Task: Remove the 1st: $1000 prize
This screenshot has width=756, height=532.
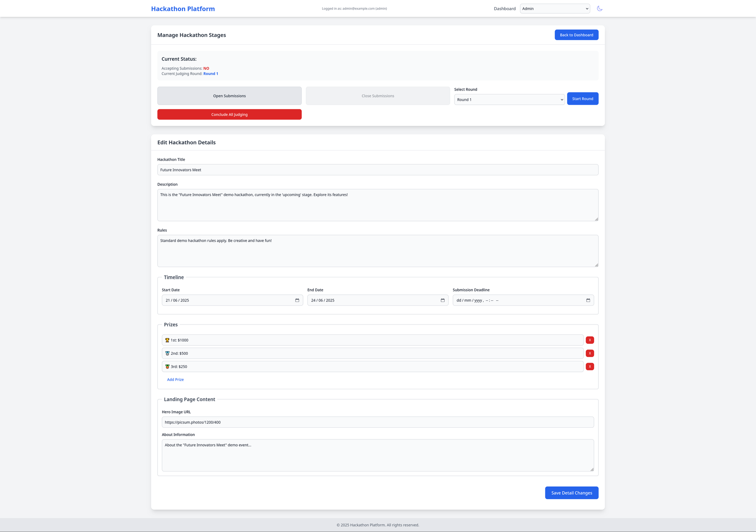Action: pos(590,340)
